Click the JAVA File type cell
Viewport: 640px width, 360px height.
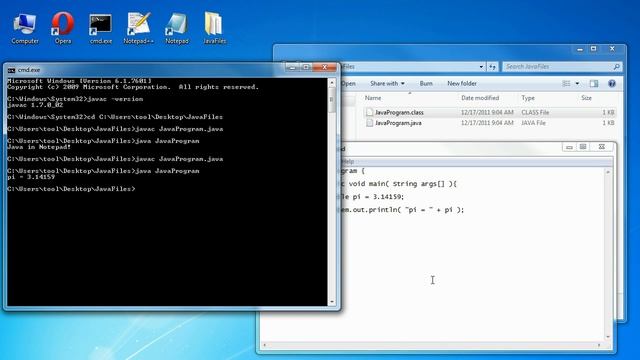point(533,123)
